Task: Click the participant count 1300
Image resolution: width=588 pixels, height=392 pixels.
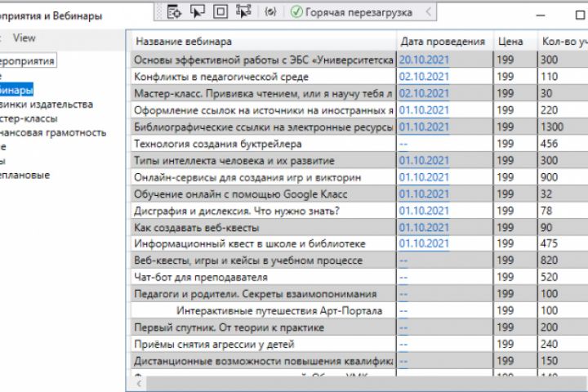Action: 552,127
